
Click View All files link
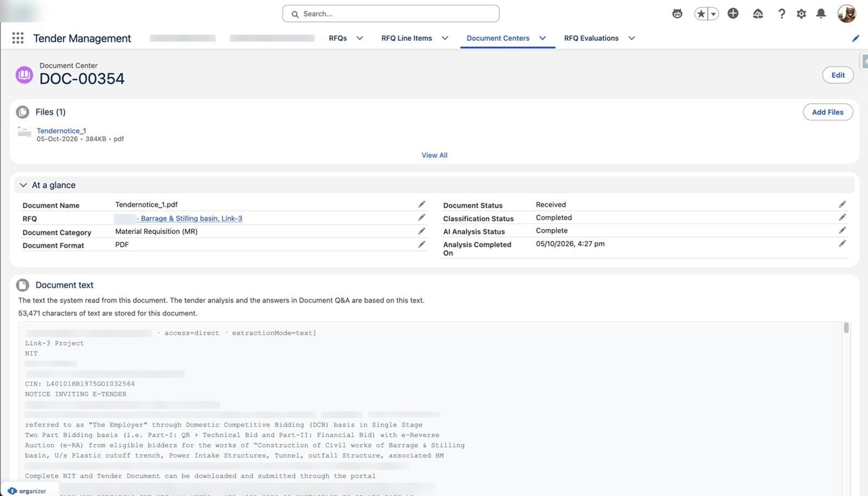pyautogui.click(x=435, y=155)
